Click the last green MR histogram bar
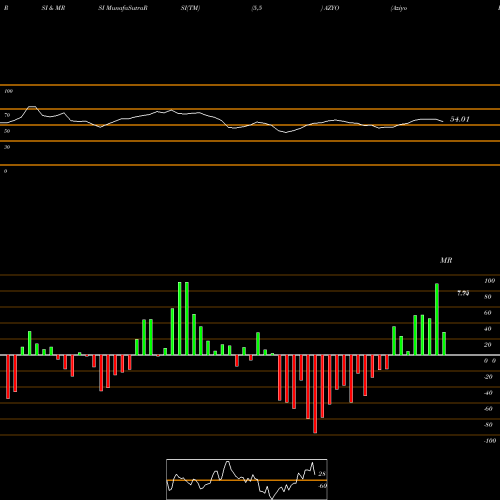 444,344
